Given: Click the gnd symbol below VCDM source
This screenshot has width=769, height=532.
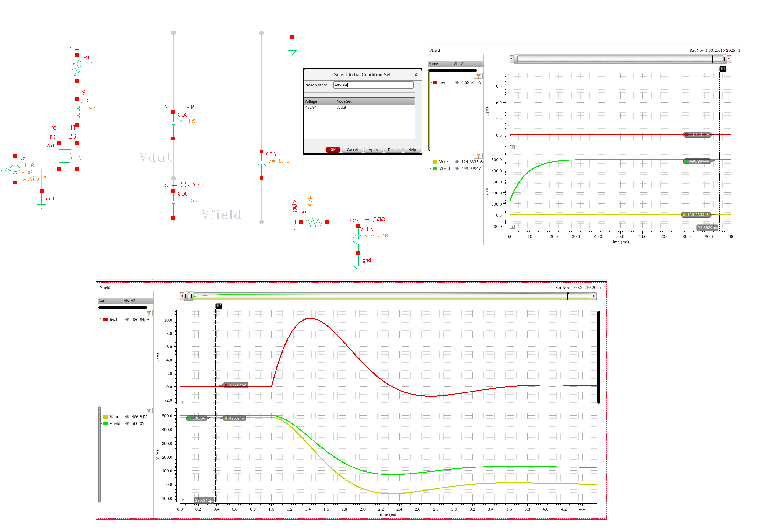Looking at the screenshot, I should [358, 267].
